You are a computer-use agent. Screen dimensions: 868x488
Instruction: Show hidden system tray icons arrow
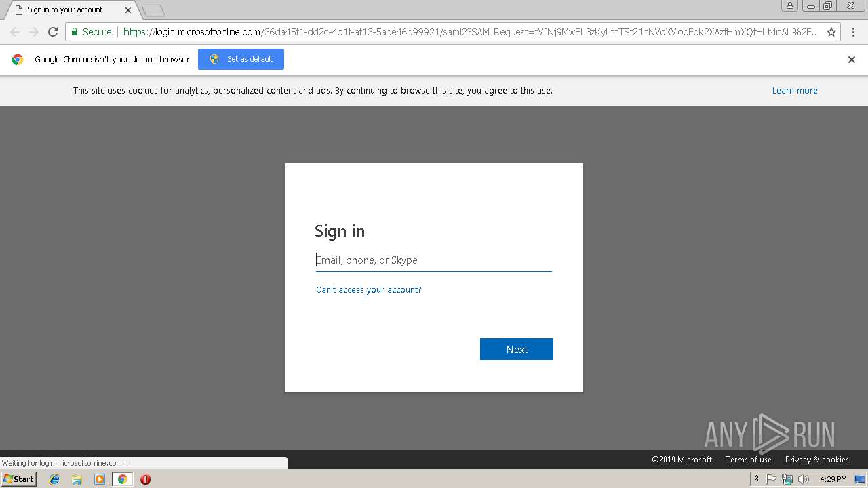coord(756,479)
